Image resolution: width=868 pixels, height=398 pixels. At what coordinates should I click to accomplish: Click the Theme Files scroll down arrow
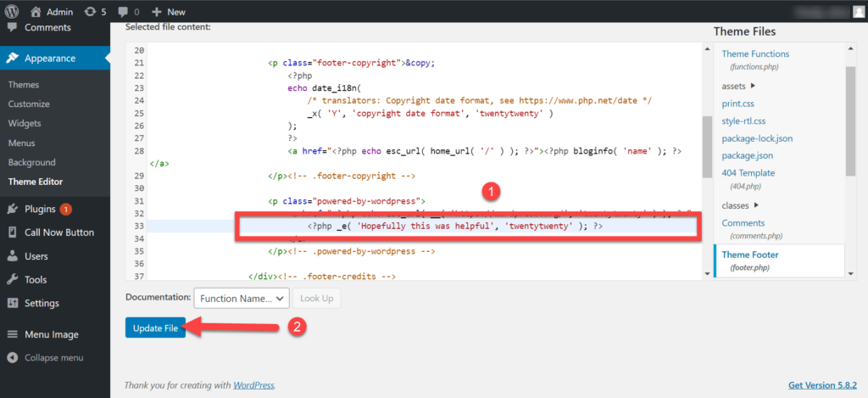851,273
